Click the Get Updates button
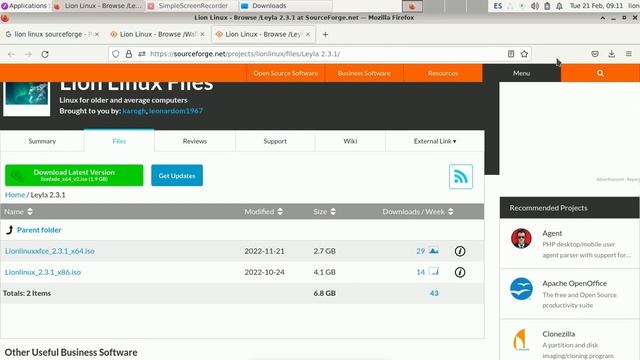 click(x=177, y=176)
